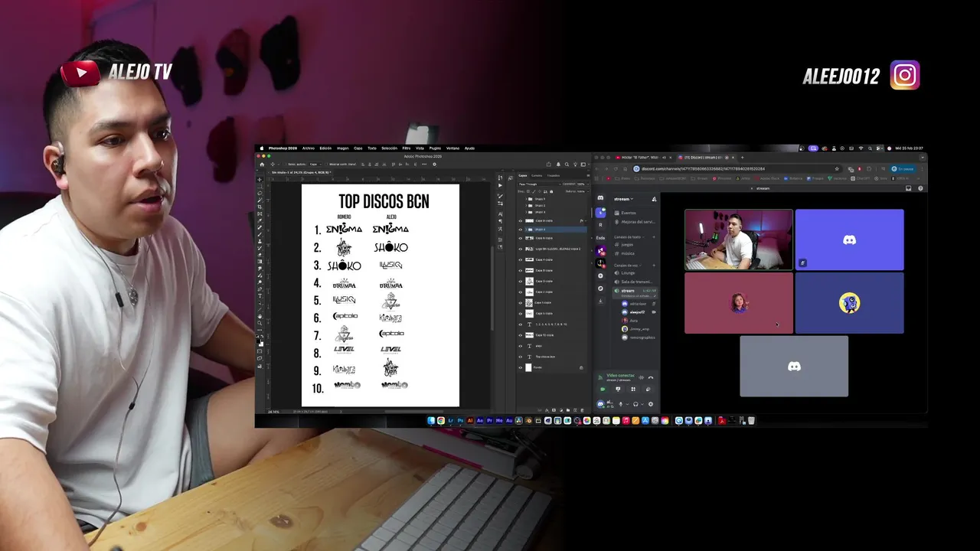The height and width of the screenshot is (551, 980).
Task: Toggle the Selec. autom. checkbox
Action: pos(286,164)
